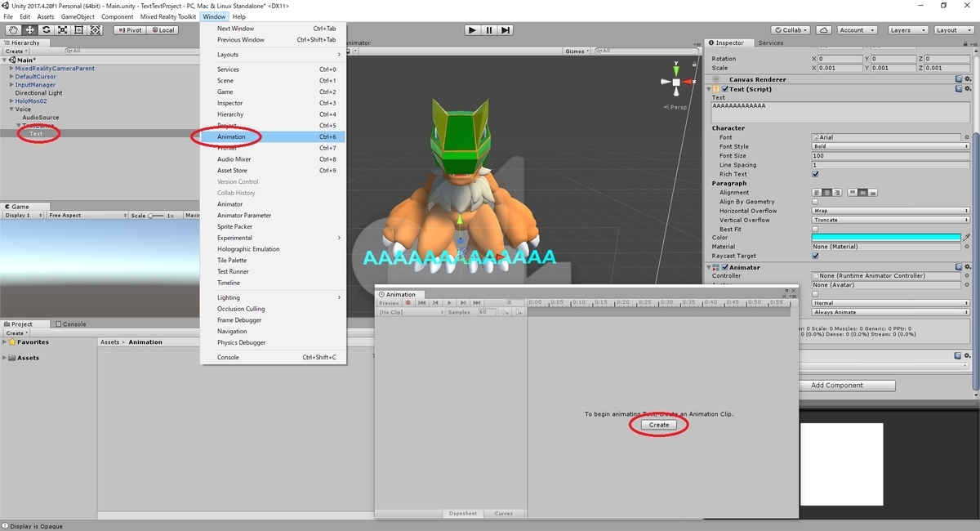
Task: Click the Collab button
Action: pyautogui.click(x=791, y=30)
